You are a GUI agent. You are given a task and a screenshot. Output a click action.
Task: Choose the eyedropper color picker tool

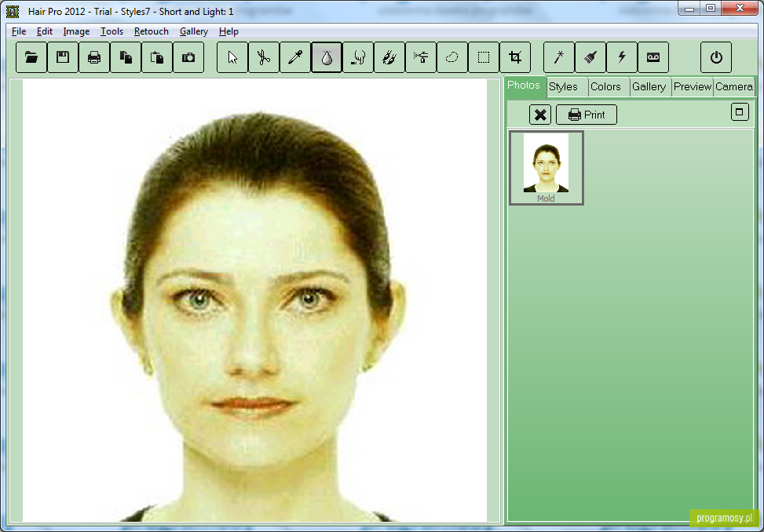tap(295, 57)
